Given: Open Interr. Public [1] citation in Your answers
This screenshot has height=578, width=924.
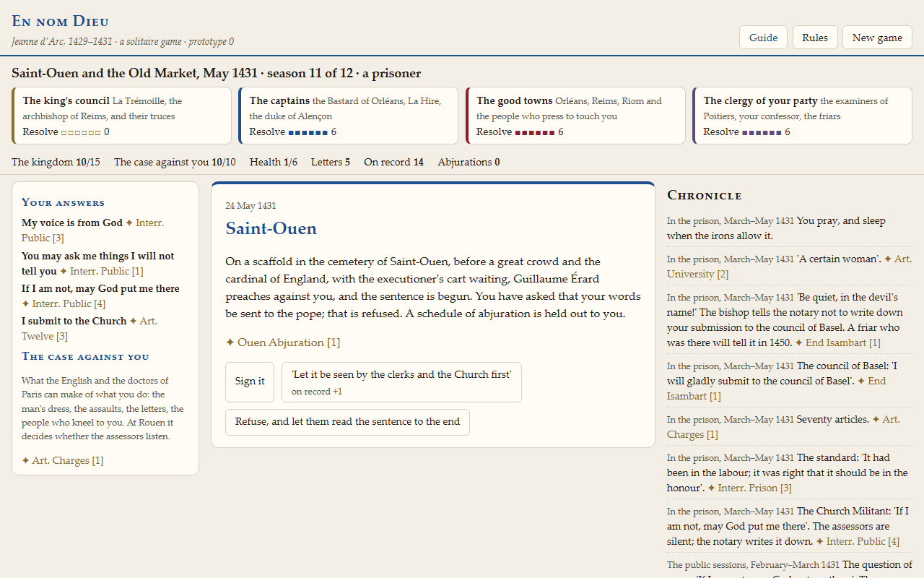Looking at the screenshot, I should tap(101, 271).
